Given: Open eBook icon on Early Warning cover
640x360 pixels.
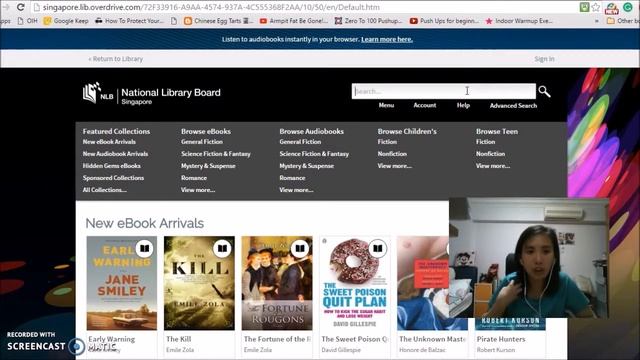Looking at the screenshot, I should (144, 248).
